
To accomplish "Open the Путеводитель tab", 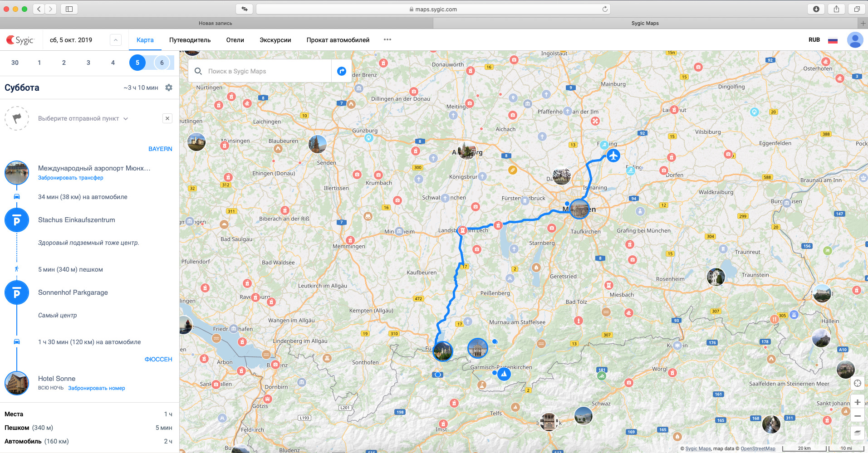I will (190, 40).
